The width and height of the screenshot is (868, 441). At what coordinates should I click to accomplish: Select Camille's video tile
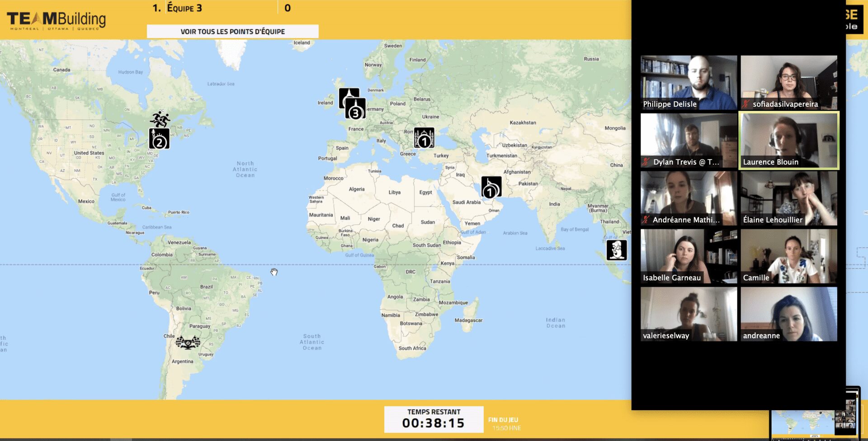789,256
